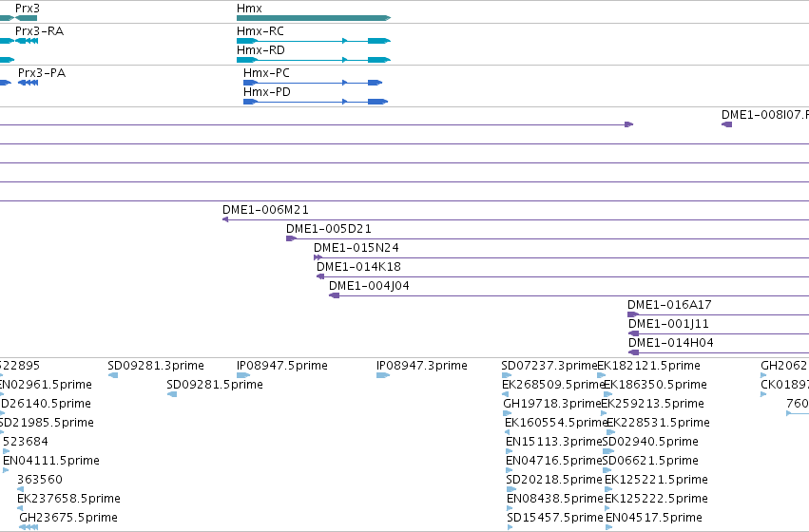Screen dimensions: 809x532
Task: Select the Prx3-PA protein label
Action: (x=42, y=73)
